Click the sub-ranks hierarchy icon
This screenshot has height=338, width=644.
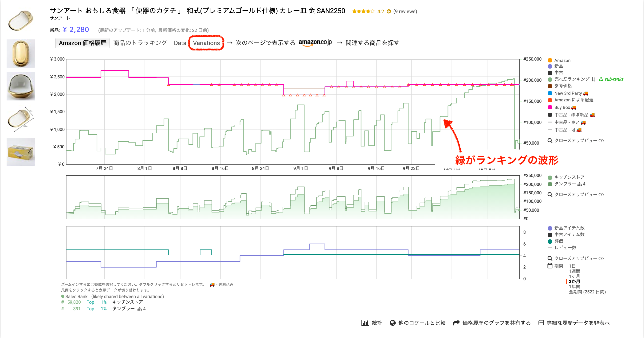pos(601,79)
